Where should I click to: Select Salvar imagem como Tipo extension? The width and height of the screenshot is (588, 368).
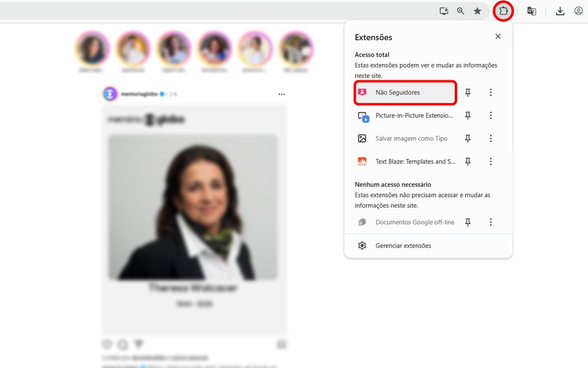coord(405,139)
